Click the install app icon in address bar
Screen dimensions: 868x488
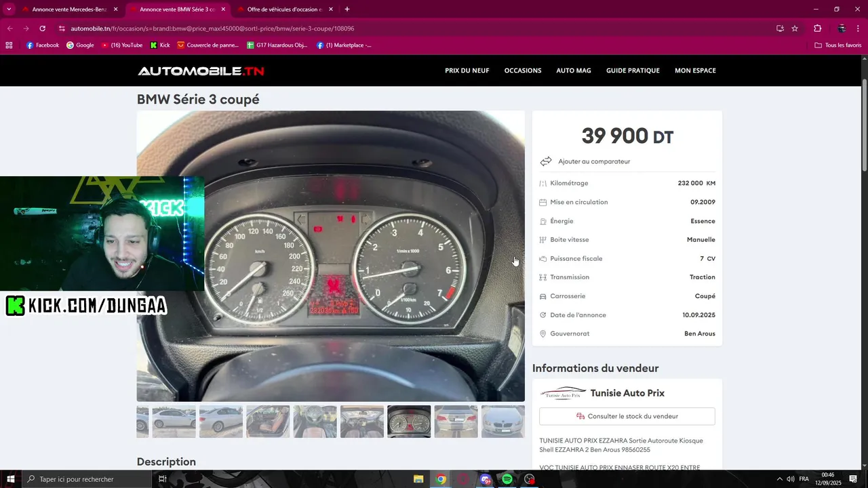coord(780,28)
